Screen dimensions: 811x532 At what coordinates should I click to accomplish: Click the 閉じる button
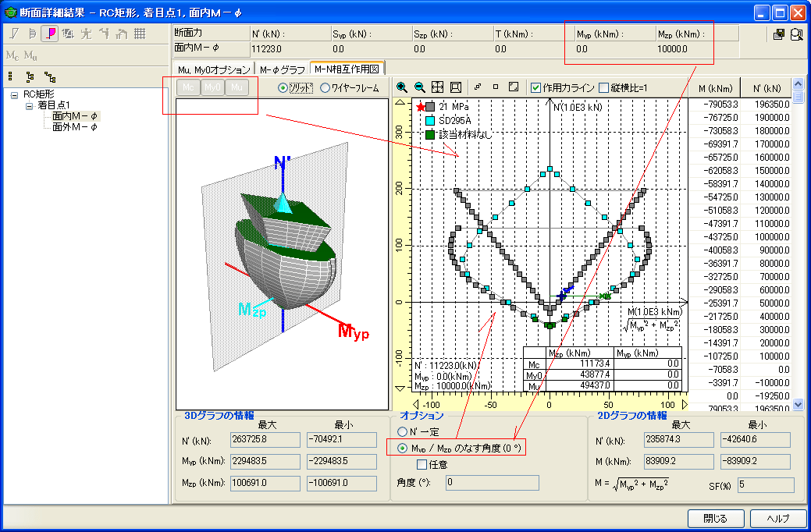pyautogui.click(x=716, y=519)
